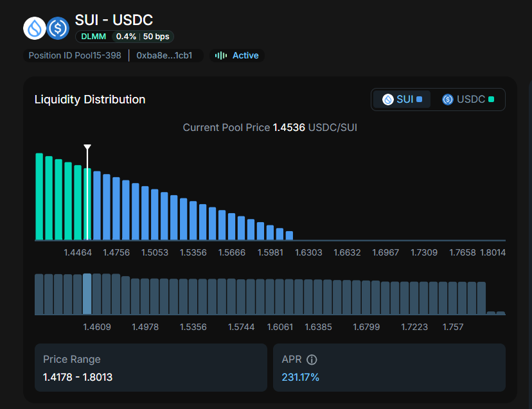Click the 0.4% fee badge
Viewport: 532px width, 409px height.
[126, 37]
